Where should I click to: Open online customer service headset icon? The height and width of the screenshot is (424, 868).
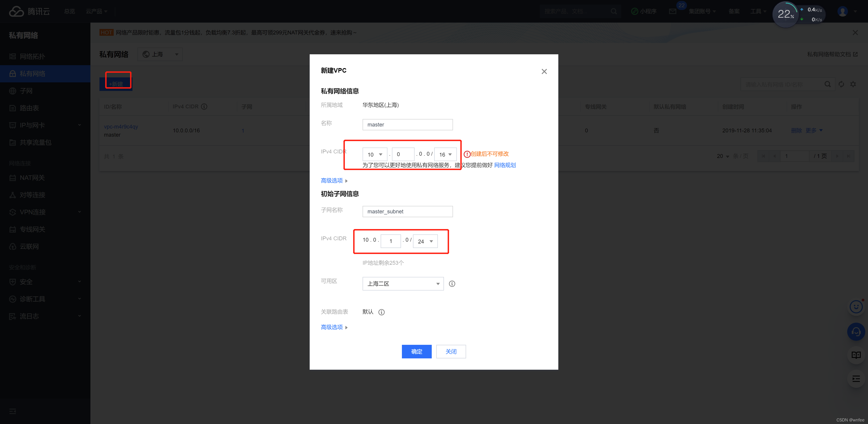click(x=856, y=332)
